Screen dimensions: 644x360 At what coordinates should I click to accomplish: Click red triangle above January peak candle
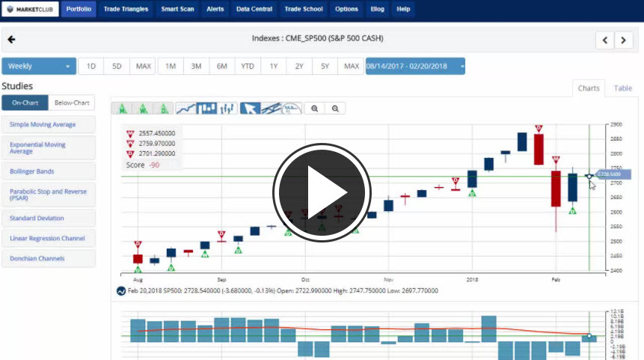(539, 128)
